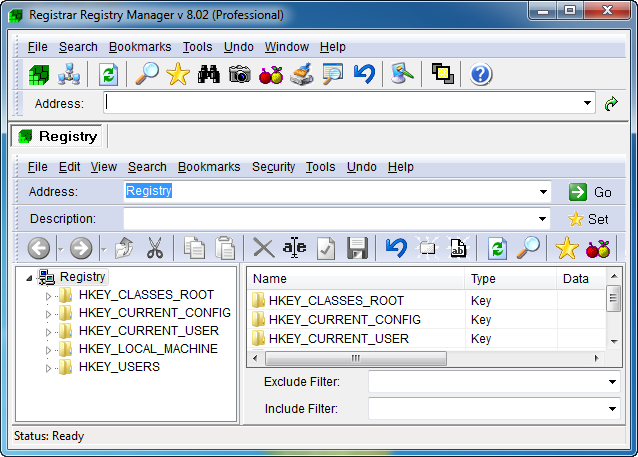Click the star bookmark icon in top toolbar
The height and width of the screenshot is (457, 638).
tap(178, 74)
